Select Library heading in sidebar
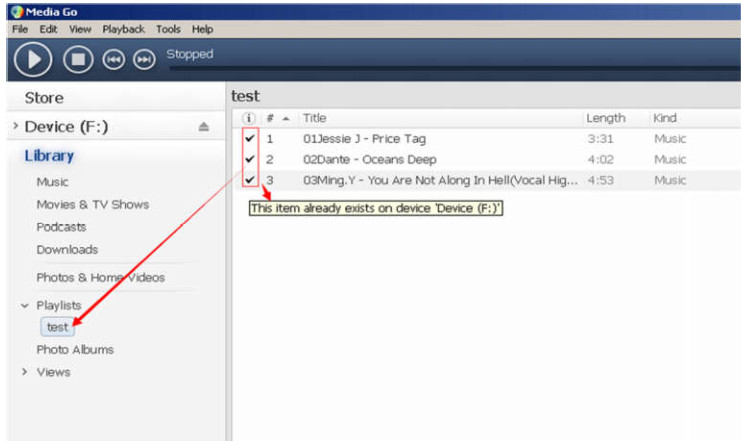Screen dimensions: 741x441 pyautogui.click(x=49, y=156)
